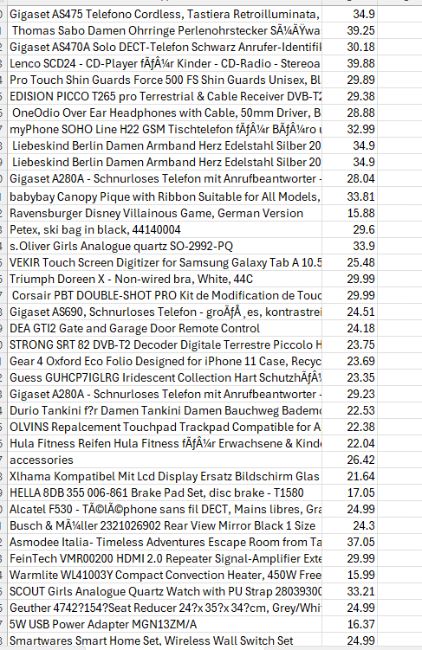The height and width of the screenshot is (650, 422).
Task: Click price cell showing 32.99
Action: click(349, 129)
